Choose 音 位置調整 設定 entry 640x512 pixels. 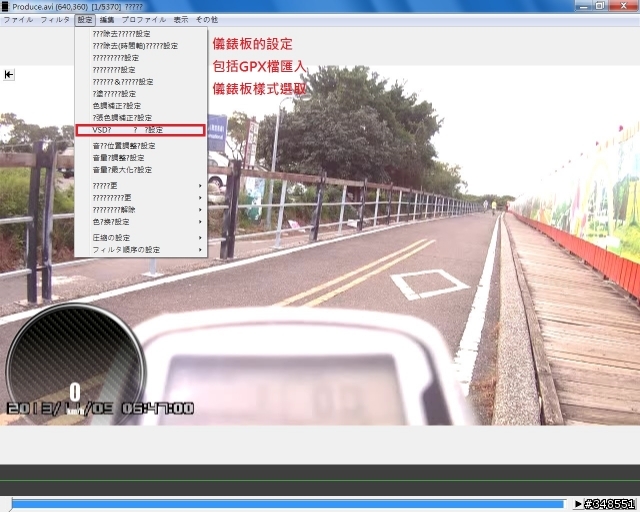pyautogui.click(x=140, y=146)
